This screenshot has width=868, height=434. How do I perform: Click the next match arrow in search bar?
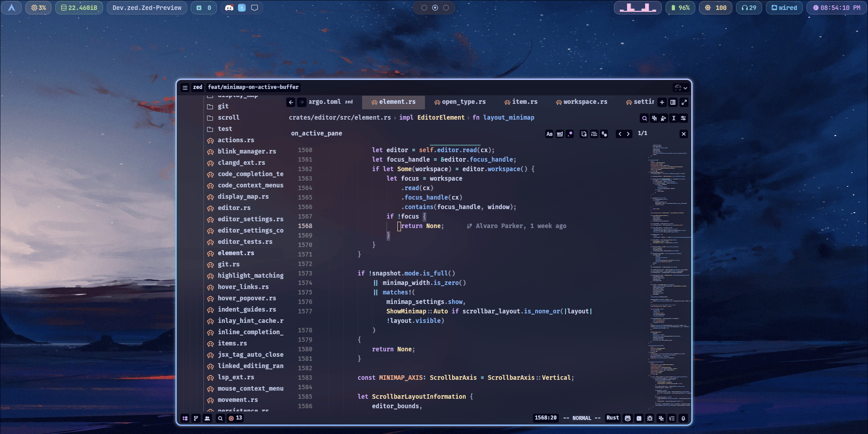628,134
